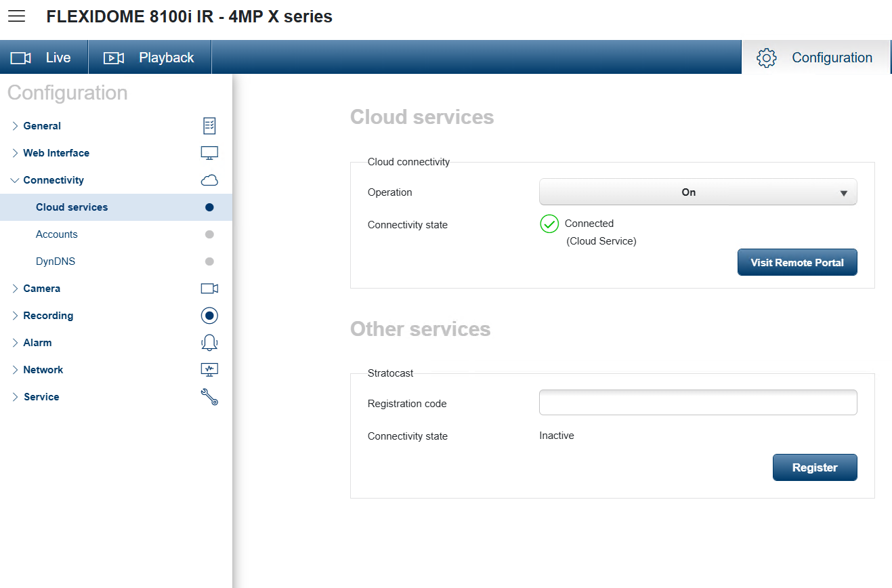Collapse the Connectivity tree section
Viewport: 892px width, 588px height.
click(15, 180)
